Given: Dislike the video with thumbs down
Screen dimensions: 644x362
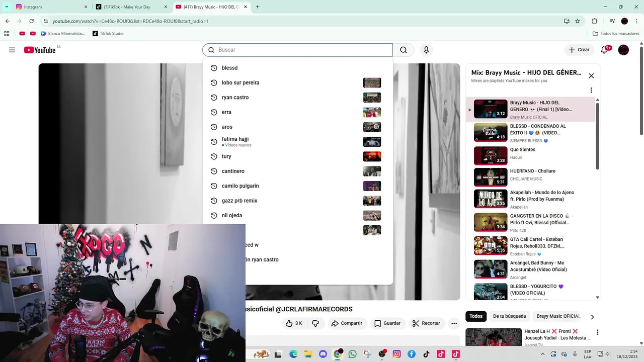Looking at the screenshot, I should pyautogui.click(x=315, y=323).
